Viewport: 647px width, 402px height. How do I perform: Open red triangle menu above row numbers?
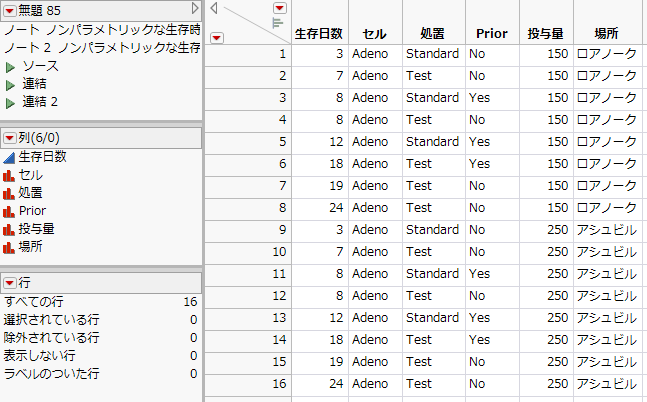[217, 37]
